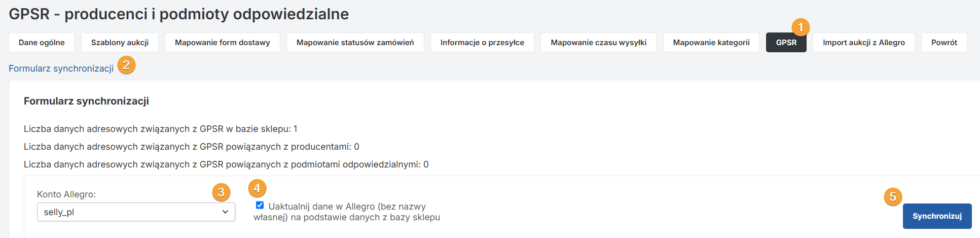980x238 pixels.
Task: Open the Konto Allegro dropdown
Action: [136, 212]
